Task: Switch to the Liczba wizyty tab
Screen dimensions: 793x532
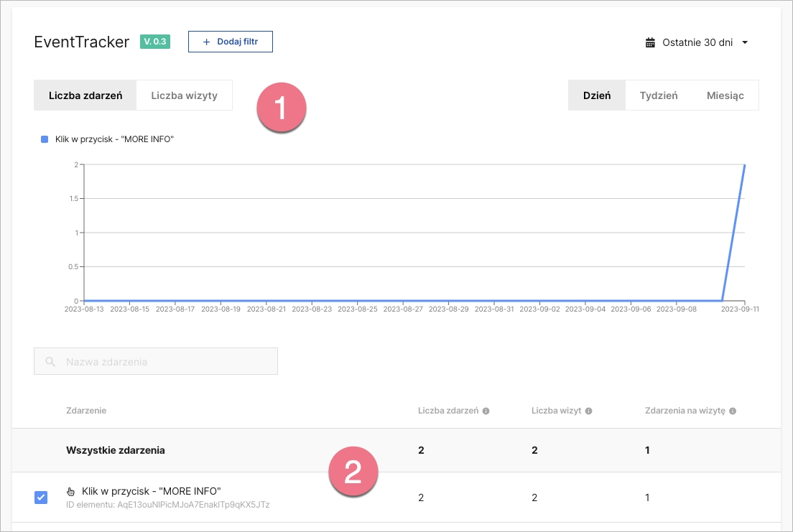Action: click(184, 95)
